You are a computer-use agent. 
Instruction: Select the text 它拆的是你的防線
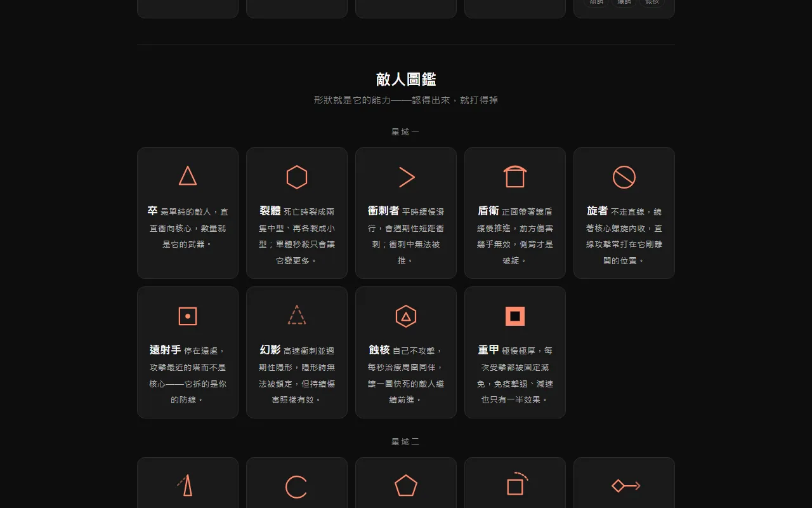pyautogui.click(x=188, y=392)
